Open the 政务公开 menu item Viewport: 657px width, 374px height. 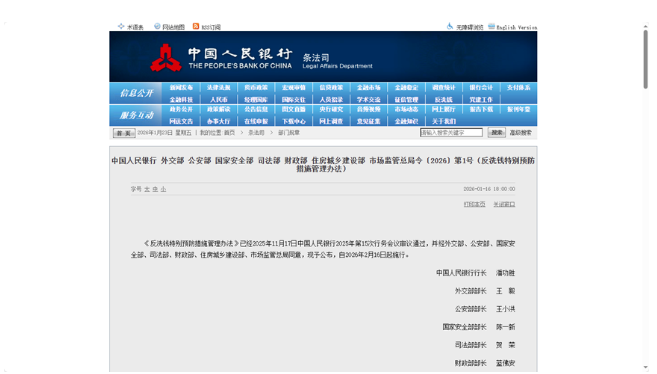point(181,109)
